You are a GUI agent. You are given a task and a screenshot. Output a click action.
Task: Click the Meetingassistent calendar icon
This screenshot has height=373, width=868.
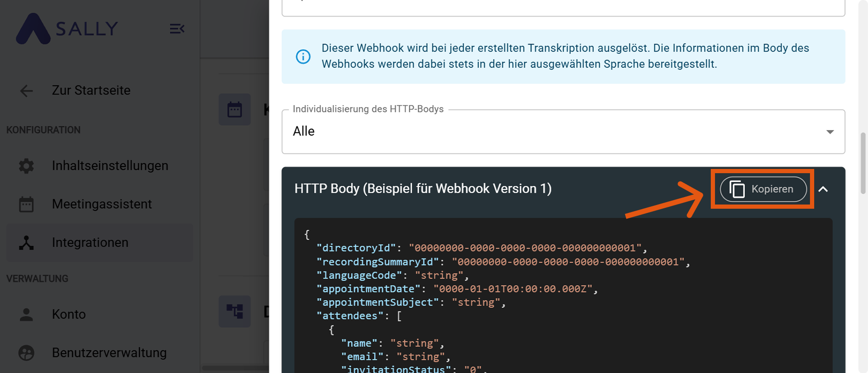[26, 204]
